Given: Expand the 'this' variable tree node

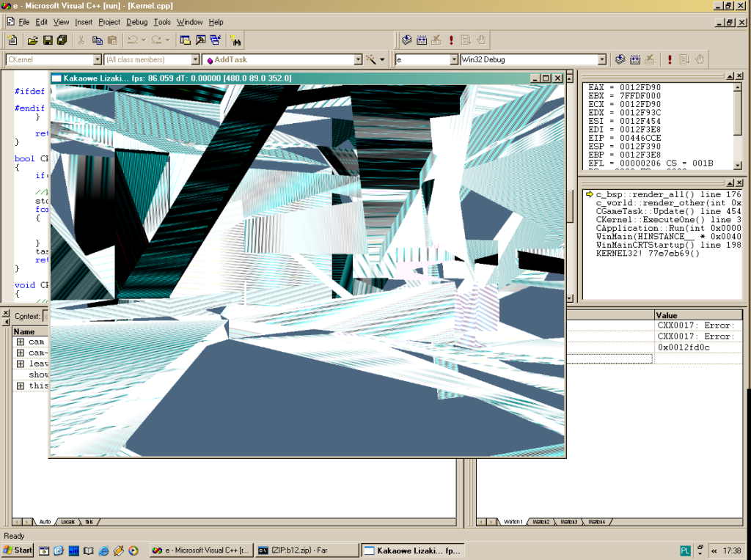Looking at the screenshot, I should coord(21,386).
